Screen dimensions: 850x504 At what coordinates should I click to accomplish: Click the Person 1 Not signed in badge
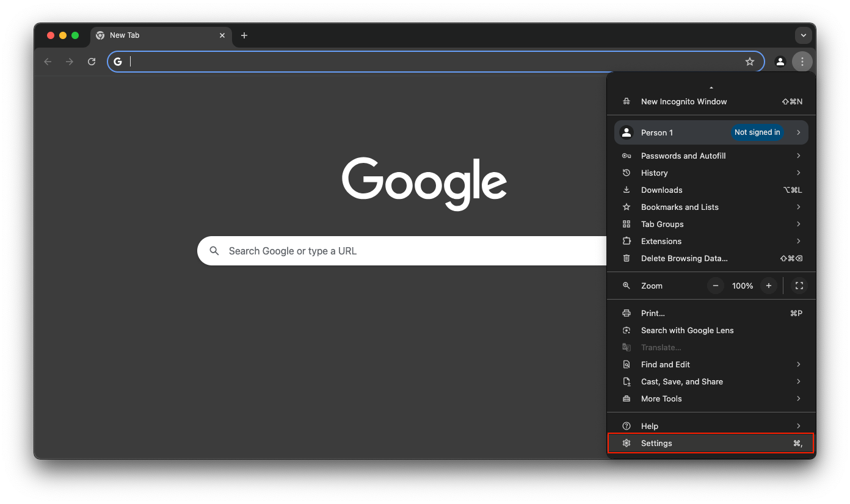click(x=757, y=132)
